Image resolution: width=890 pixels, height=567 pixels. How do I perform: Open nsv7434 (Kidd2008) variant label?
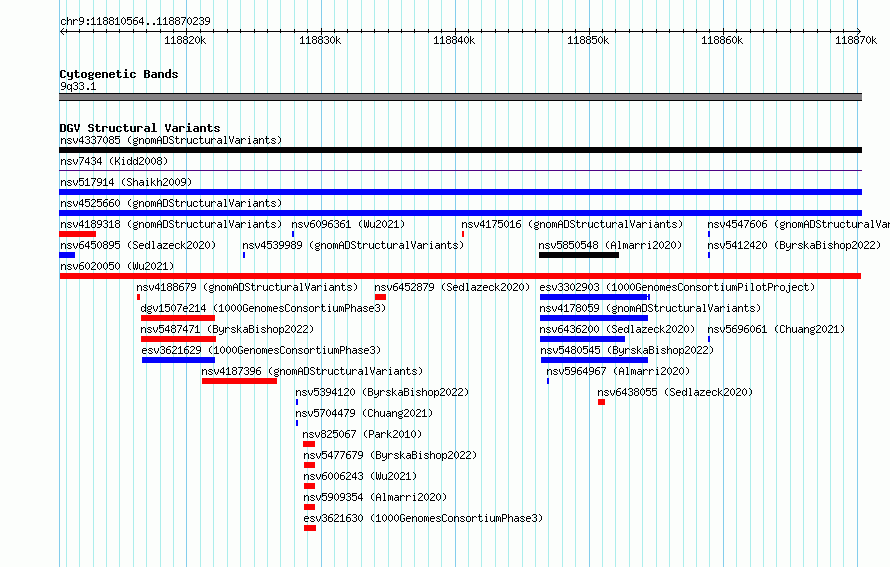(x=114, y=161)
